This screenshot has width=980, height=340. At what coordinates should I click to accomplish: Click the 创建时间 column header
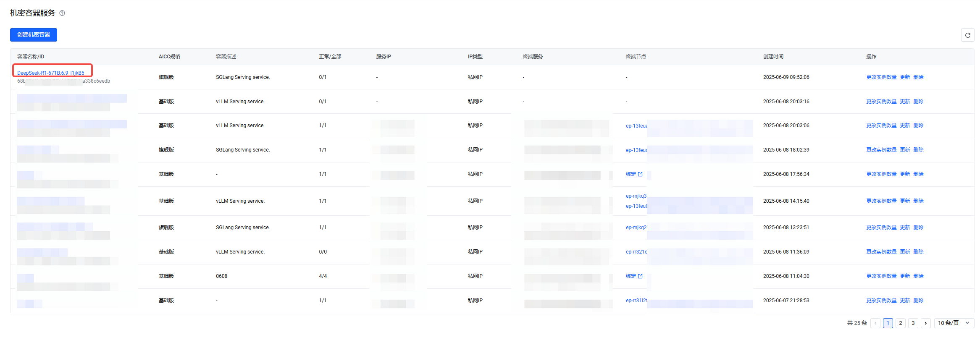(x=773, y=57)
